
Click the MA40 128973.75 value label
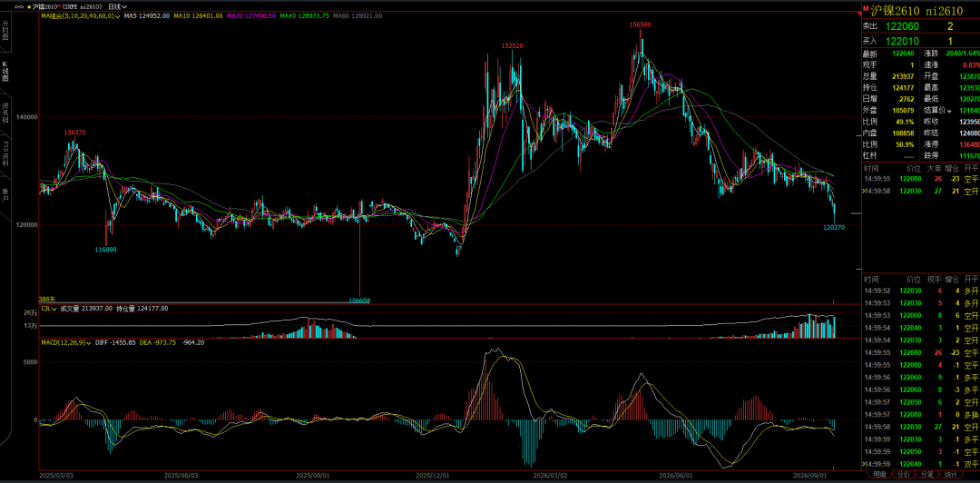tap(304, 15)
